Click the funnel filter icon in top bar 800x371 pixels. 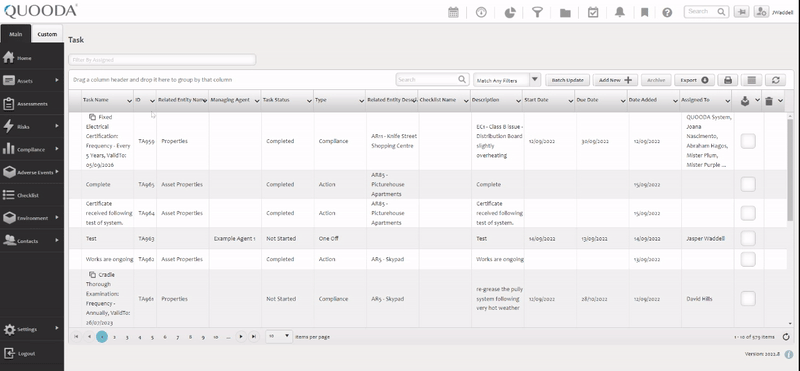pyautogui.click(x=537, y=13)
